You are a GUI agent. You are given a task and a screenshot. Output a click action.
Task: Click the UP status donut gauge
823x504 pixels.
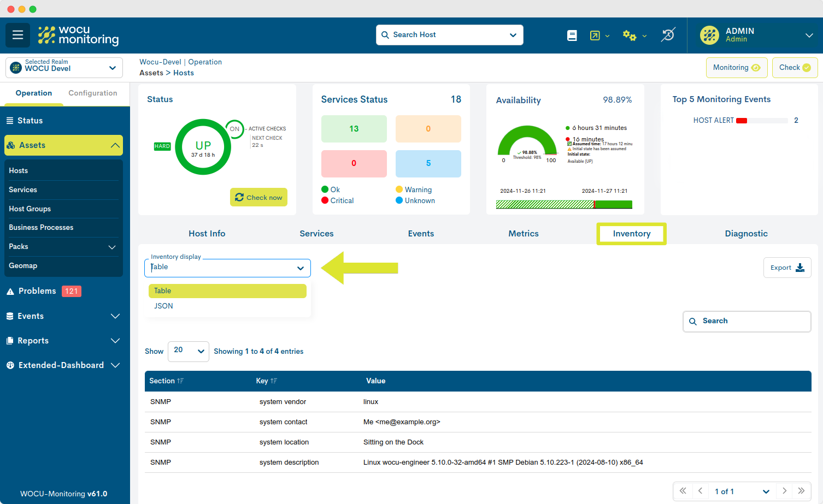tap(203, 147)
